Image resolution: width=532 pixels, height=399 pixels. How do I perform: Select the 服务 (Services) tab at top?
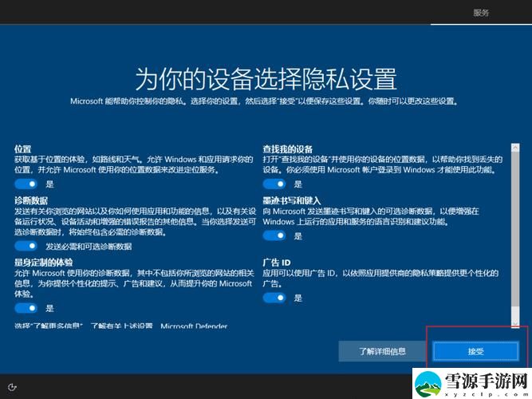[481, 13]
